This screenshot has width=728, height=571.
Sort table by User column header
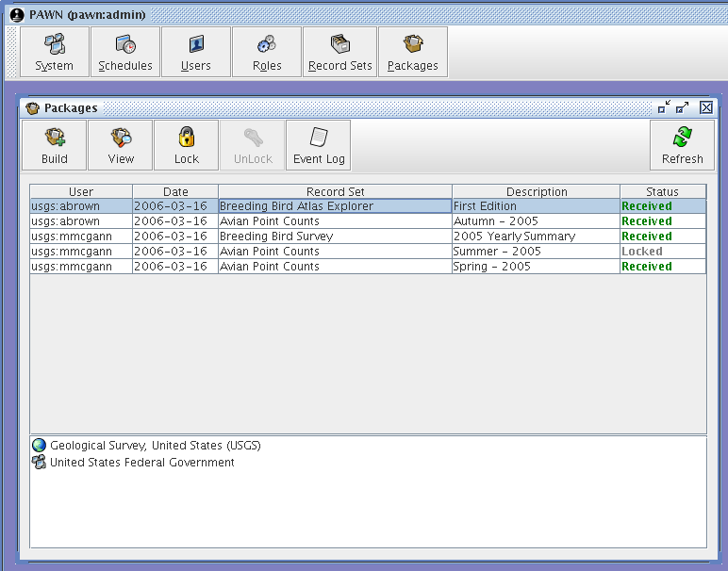click(x=81, y=192)
